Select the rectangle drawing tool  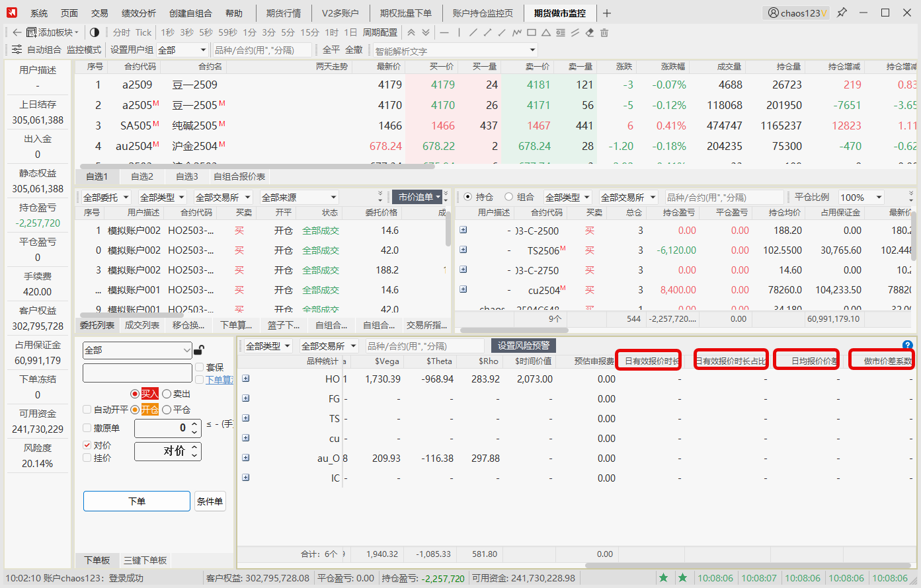tap(532, 32)
